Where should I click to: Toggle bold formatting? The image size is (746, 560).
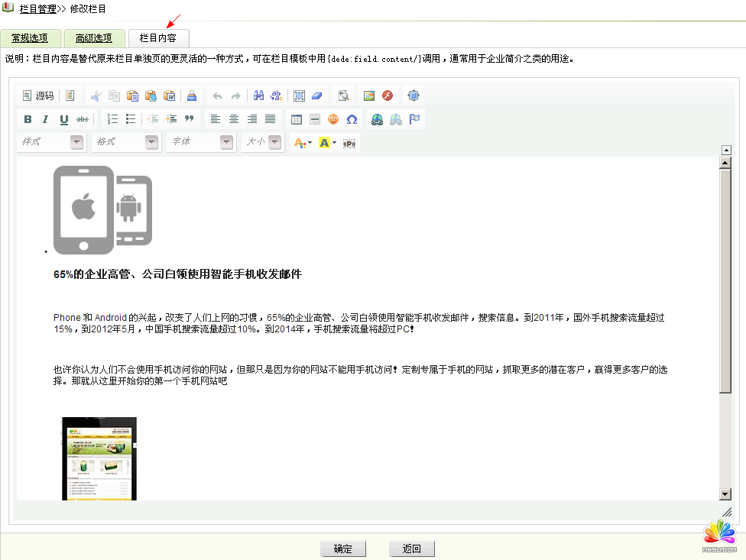pyautogui.click(x=28, y=119)
